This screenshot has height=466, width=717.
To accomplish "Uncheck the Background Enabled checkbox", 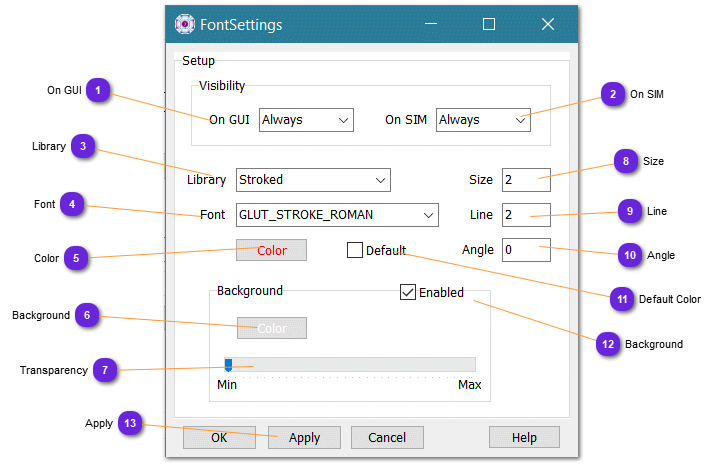I will (408, 292).
